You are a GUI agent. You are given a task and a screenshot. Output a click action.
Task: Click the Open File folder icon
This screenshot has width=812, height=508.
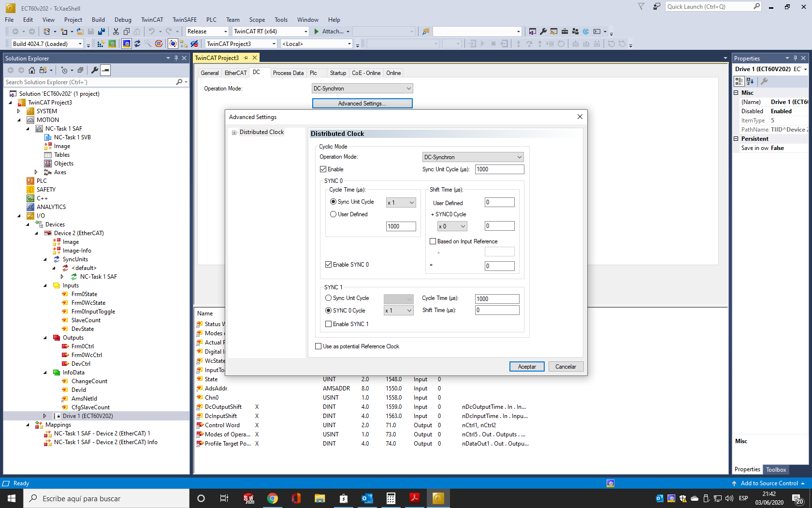pyautogui.click(x=80, y=31)
